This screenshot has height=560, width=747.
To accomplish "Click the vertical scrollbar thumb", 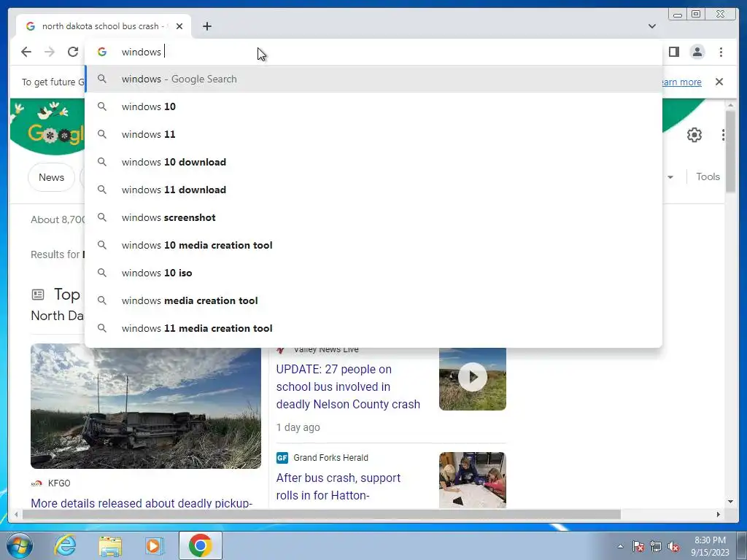I will tap(730, 152).
